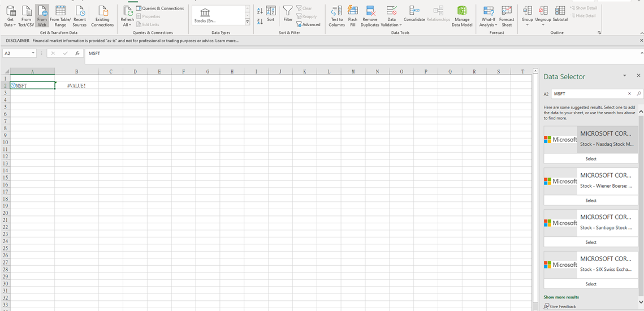The image size is (644, 311).
Task: Click the Ungroup outline icon
Action: click(x=543, y=11)
